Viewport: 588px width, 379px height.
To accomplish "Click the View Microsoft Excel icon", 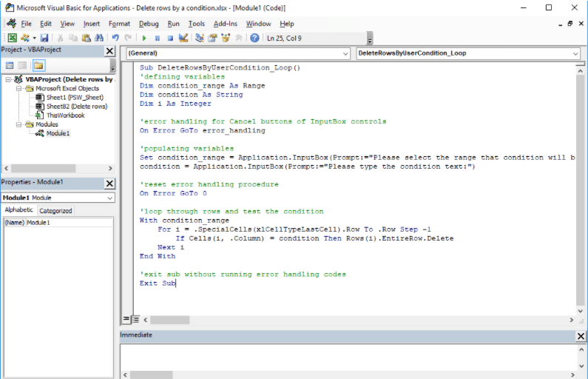I will pyautogui.click(x=12, y=38).
